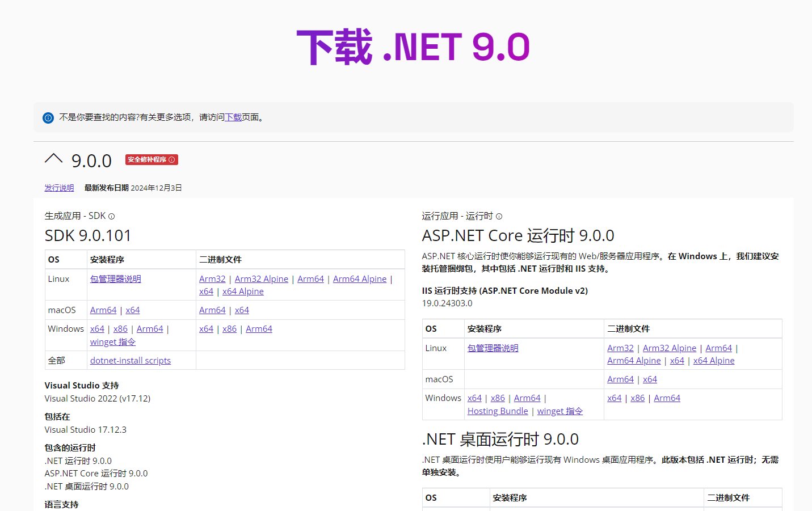
Task: Download ASP.NET Core Windows x86 installer
Action: coord(498,398)
